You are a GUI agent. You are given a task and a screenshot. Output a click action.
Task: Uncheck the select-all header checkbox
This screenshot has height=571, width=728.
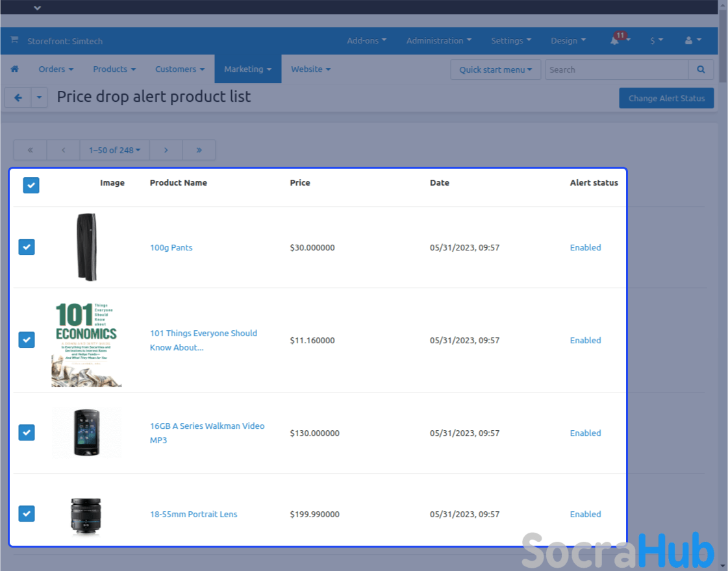[x=31, y=185]
